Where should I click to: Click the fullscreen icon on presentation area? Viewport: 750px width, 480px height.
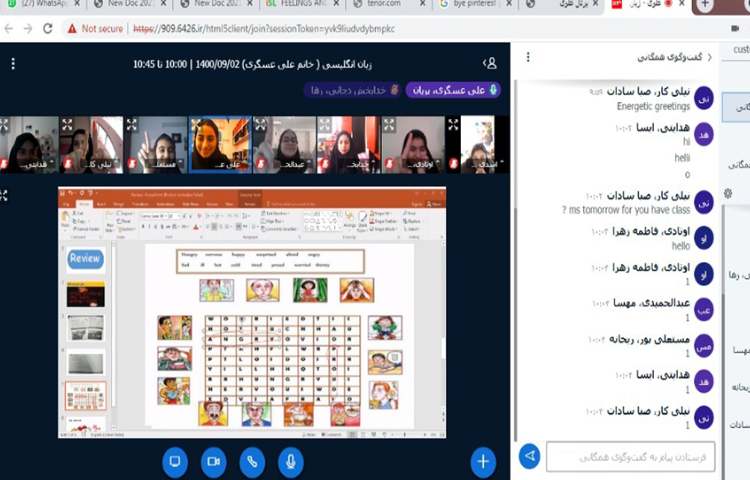pyautogui.click(x=4, y=195)
